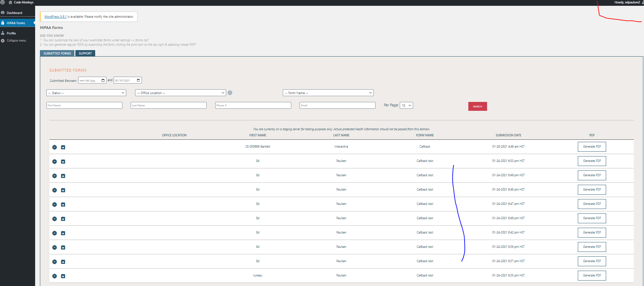The image size is (644, 286).
Task: Expand the Juneau submission row
Action: click(x=55, y=276)
